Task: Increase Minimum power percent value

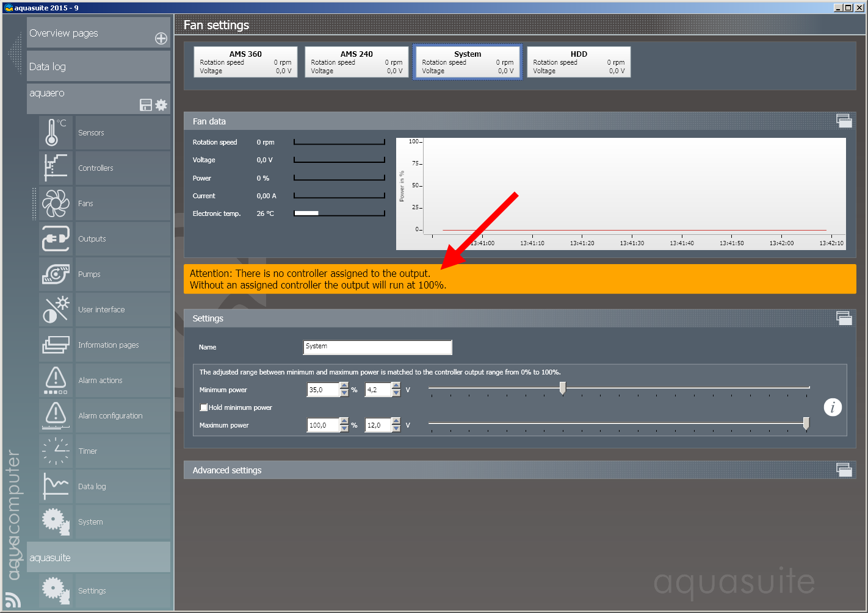Action: pyautogui.click(x=344, y=385)
